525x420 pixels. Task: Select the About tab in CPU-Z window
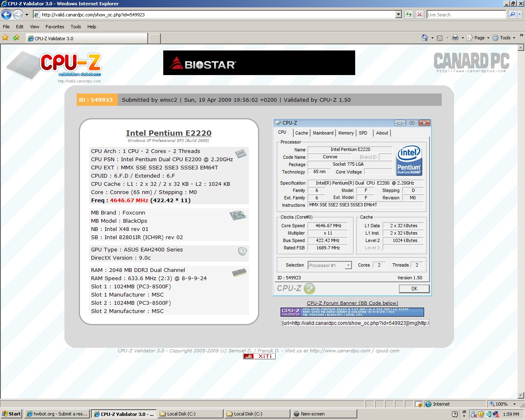tap(382, 133)
